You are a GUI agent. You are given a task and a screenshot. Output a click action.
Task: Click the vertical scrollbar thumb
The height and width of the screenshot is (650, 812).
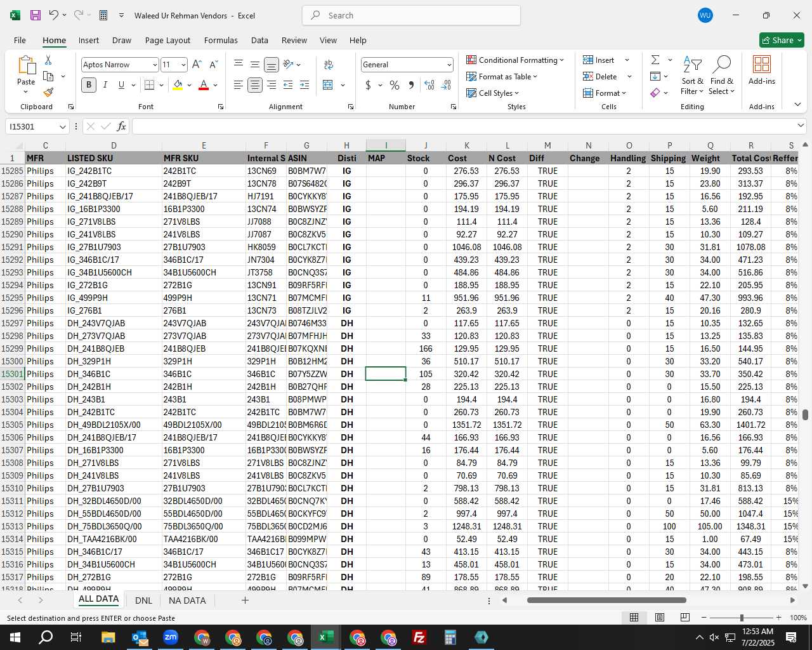805,415
